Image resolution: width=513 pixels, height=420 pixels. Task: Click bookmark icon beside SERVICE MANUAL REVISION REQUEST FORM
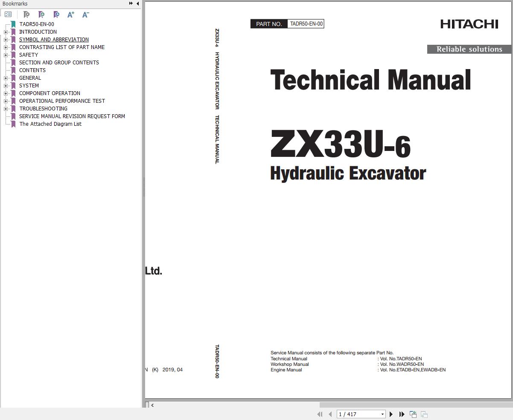(x=13, y=116)
